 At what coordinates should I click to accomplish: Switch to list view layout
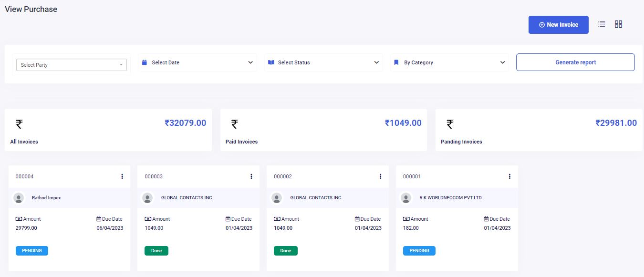click(602, 24)
